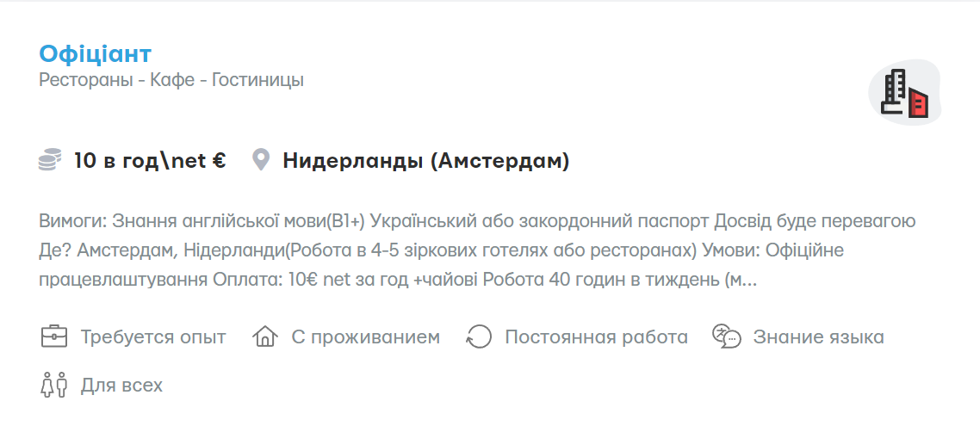Click the salary text 10 в год\net €
This screenshot has width=980, height=426.
[150, 161]
